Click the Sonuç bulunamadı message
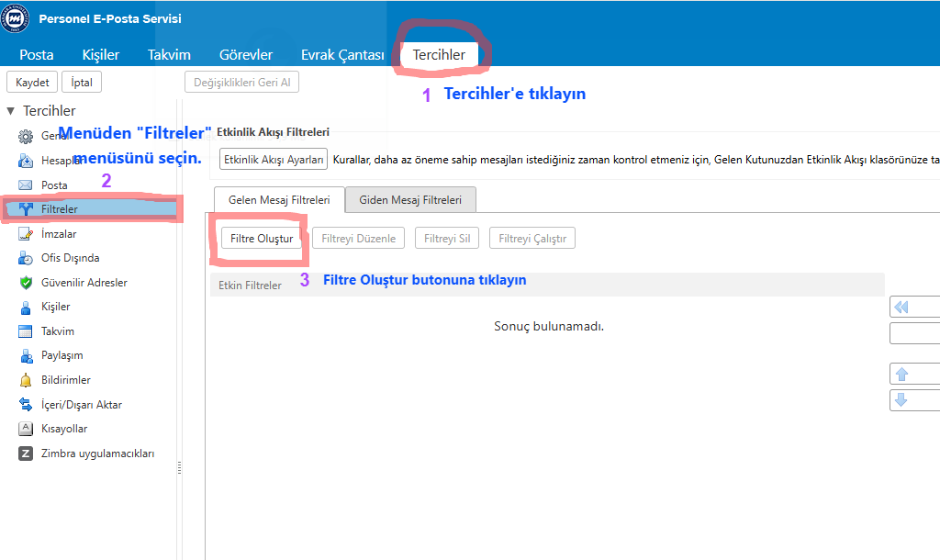940x560 pixels. (549, 326)
